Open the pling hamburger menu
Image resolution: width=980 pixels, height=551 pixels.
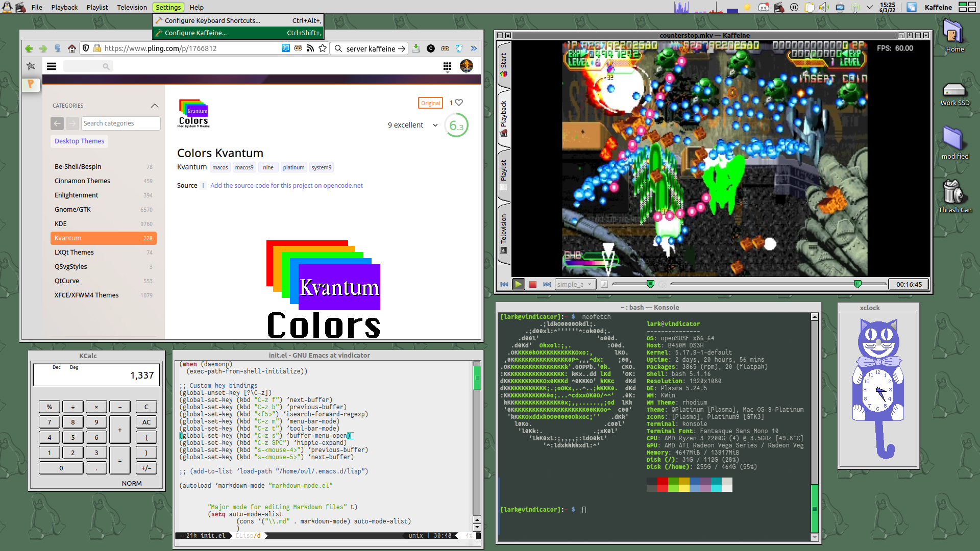52,66
